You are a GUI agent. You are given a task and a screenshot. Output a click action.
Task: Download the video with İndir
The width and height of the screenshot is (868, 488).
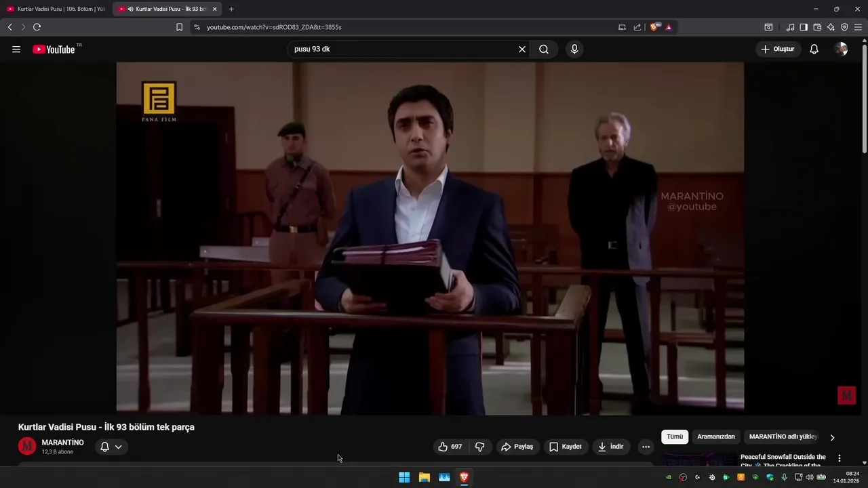611,447
